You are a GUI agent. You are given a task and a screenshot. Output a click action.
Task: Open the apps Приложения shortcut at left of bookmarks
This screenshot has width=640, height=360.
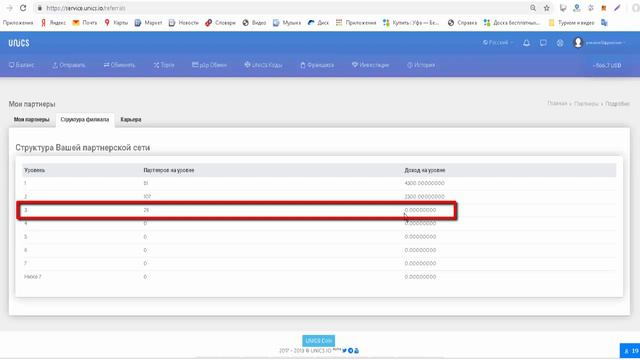point(18,23)
